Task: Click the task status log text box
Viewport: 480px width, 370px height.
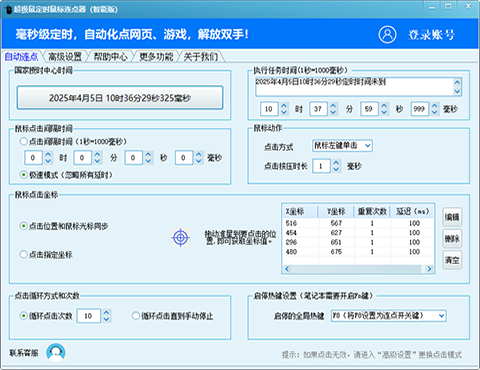Action: 354,87
